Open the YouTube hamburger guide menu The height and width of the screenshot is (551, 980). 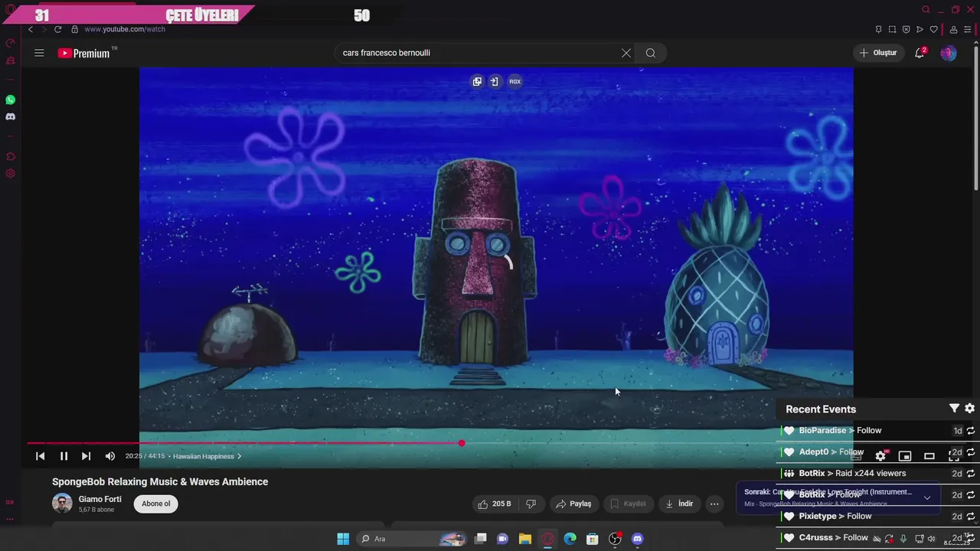[x=39, y=53]
